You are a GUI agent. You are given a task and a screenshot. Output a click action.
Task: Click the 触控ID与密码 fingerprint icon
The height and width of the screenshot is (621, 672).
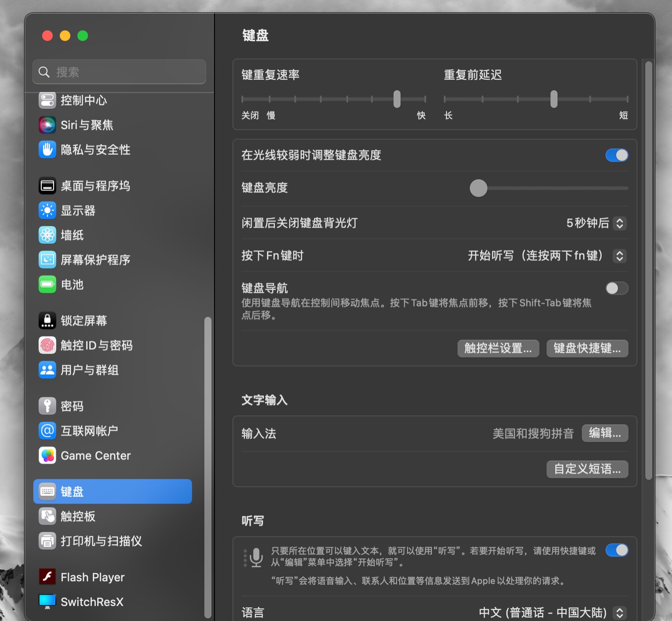point(47,345)
